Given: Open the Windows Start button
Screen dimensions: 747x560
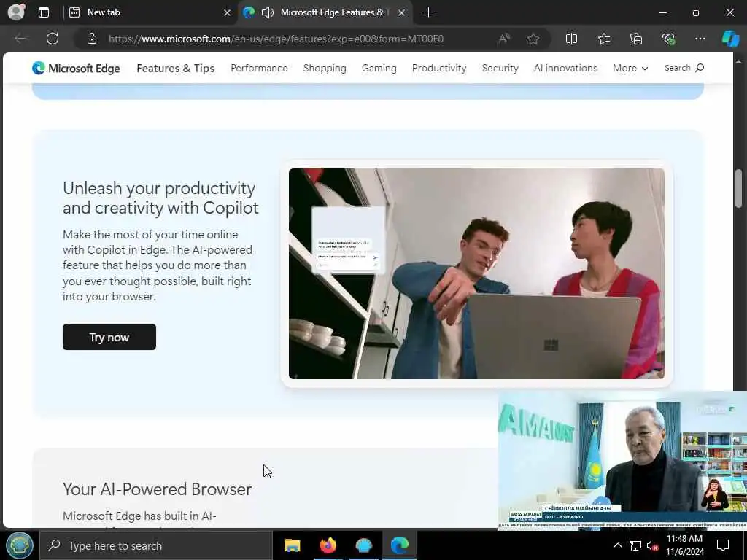Looking at the screenshot, I should [20, 545].
